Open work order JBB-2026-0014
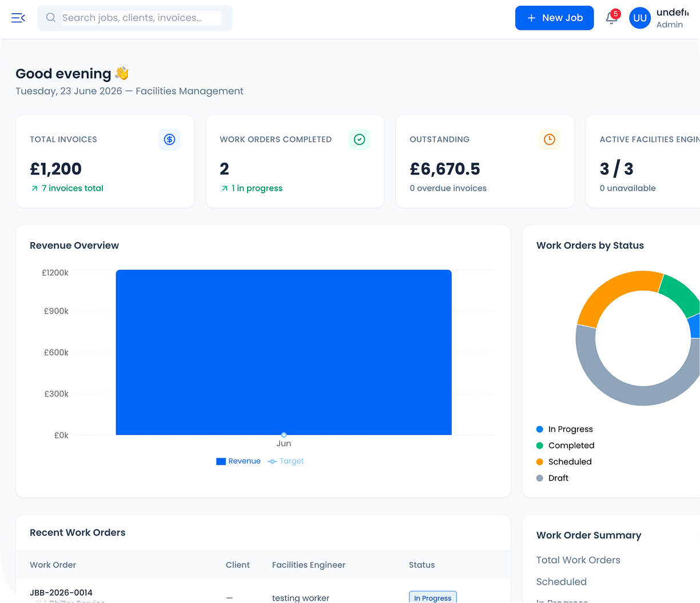Screen dimensions: 700x603 (61, 593)
